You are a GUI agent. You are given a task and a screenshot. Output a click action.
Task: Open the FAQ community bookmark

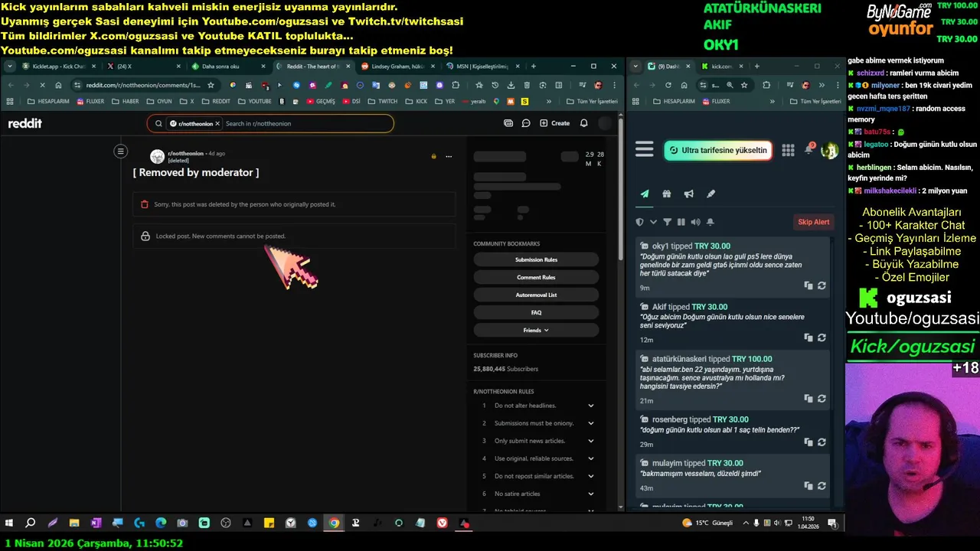(x=536, y=312)
